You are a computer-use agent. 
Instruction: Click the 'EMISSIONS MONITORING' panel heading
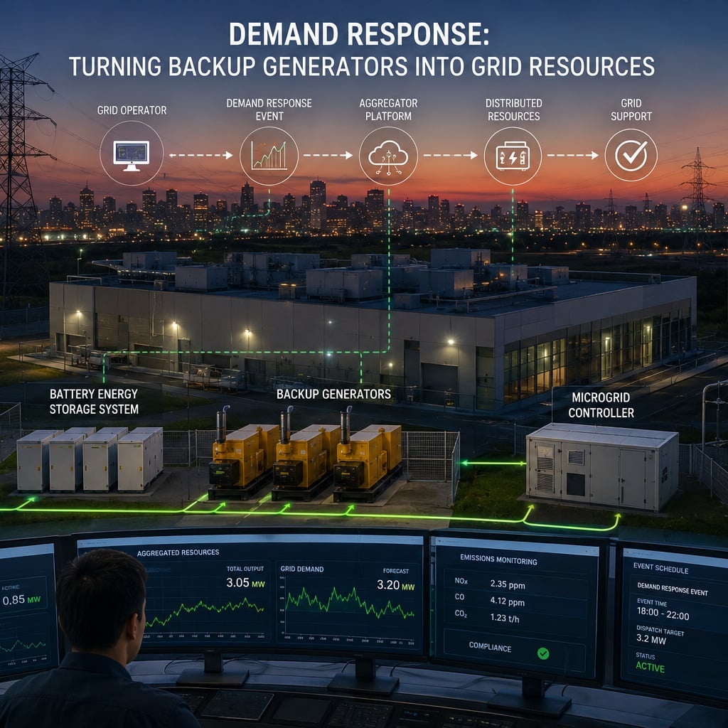coord(498,559)
